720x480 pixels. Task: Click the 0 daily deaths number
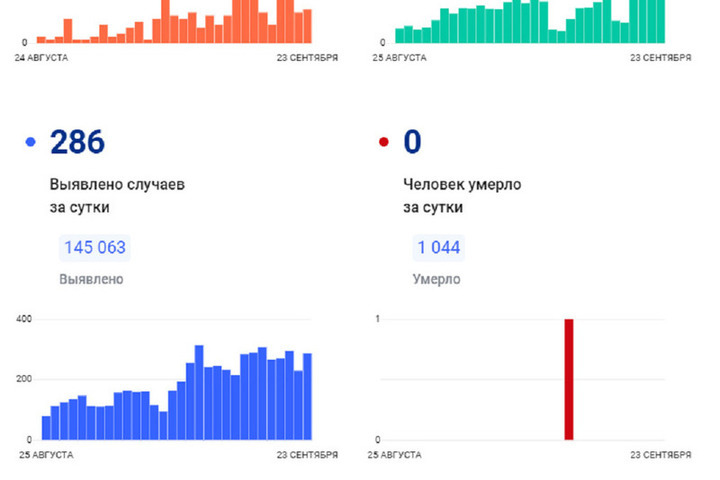(x=412, y=141)
